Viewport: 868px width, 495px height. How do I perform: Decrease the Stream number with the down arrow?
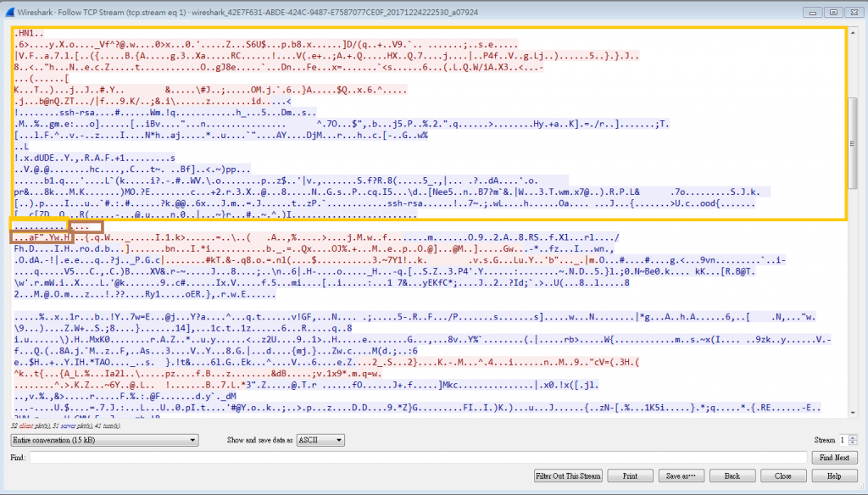853,443
